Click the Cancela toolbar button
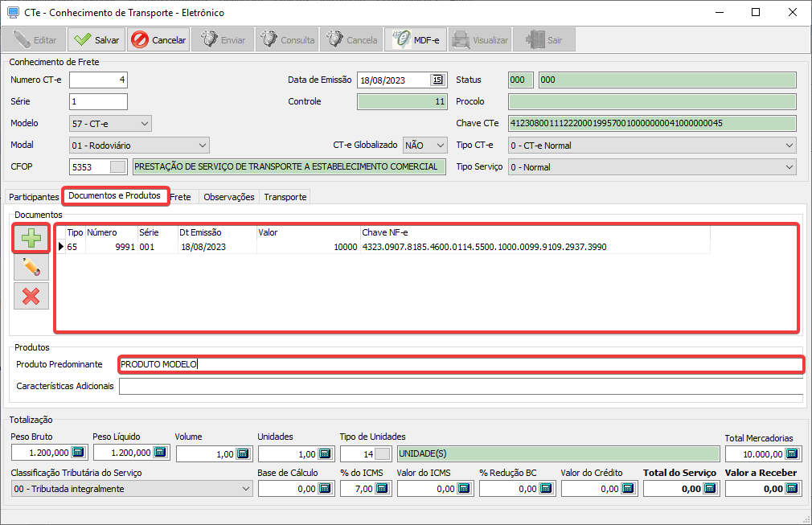Image resolution: width=812 pixels, height=525 pixels. point(351,40)
